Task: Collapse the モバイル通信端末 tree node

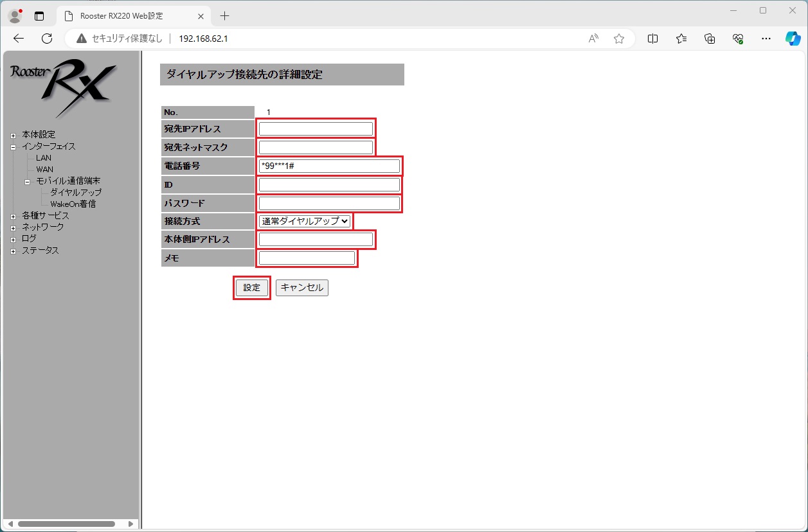Action: [28, 181]
